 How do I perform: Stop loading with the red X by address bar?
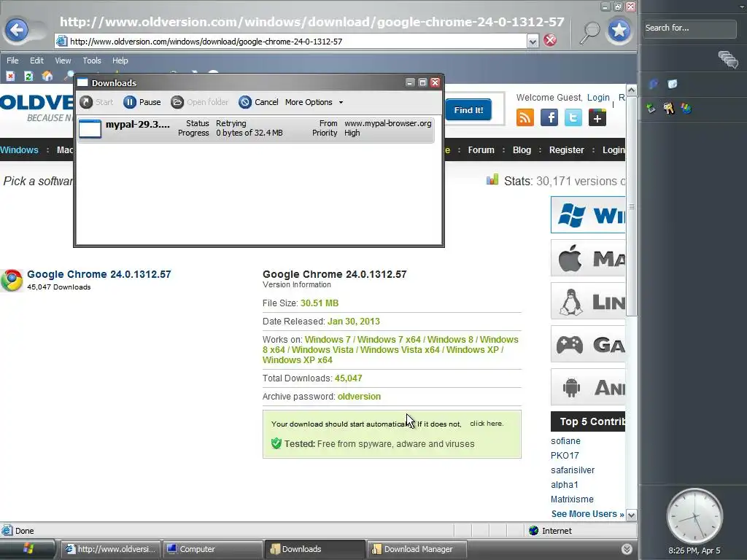[550, 40]
